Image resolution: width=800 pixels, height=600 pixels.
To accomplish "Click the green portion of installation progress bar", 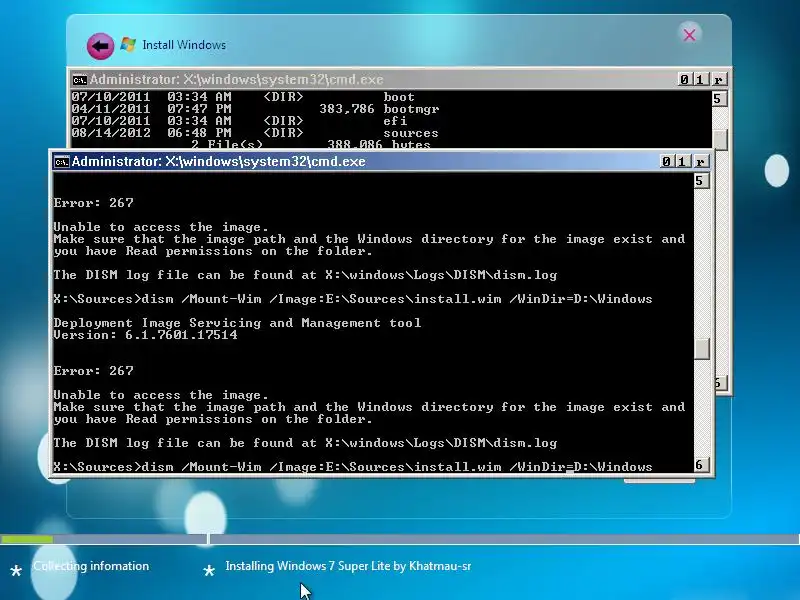I will tap(27, 539).
